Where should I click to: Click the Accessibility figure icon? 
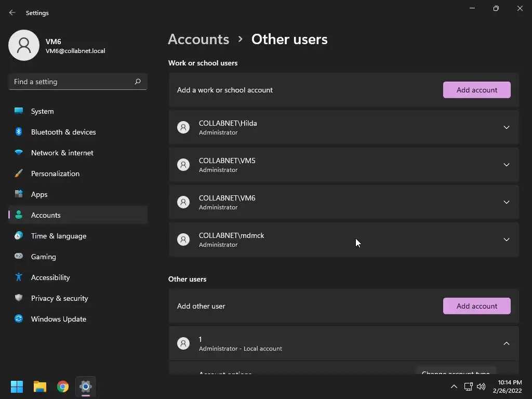click(19, 277)
